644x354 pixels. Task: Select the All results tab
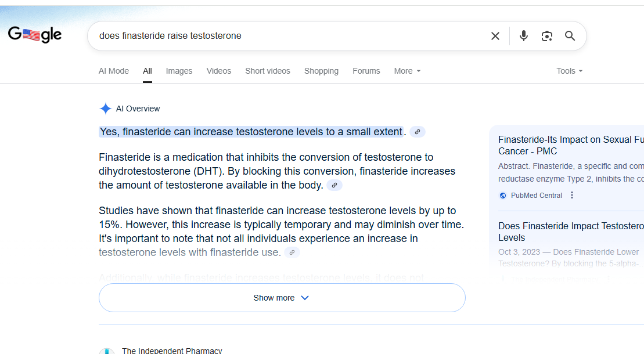147,71
